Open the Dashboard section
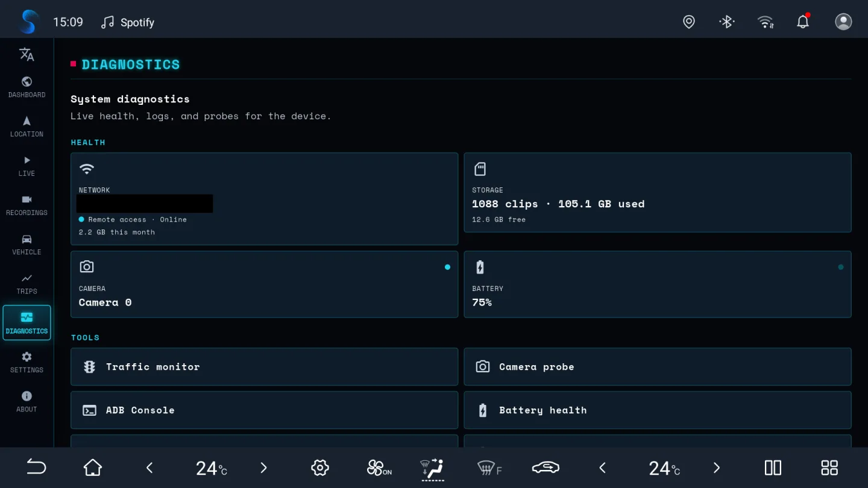 27,87
